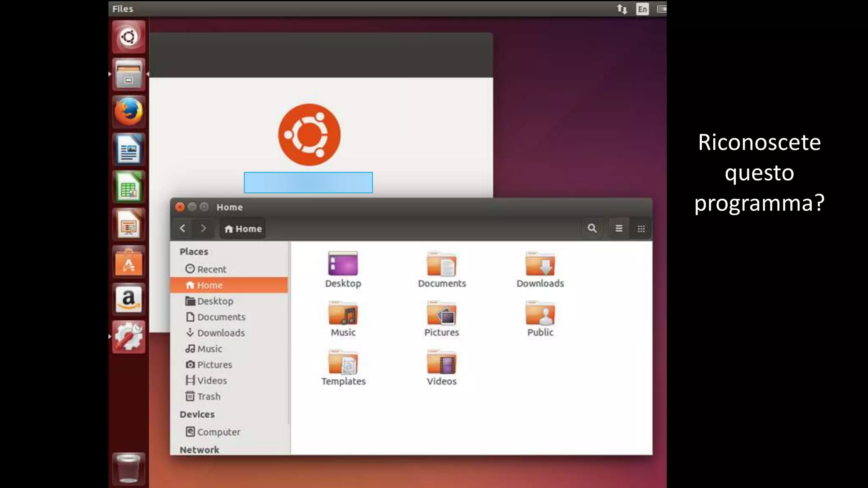Click the network indicator arrows in top bar
Image resolution: width=868 pixels, height=488 pixels.
coord(622,9)
